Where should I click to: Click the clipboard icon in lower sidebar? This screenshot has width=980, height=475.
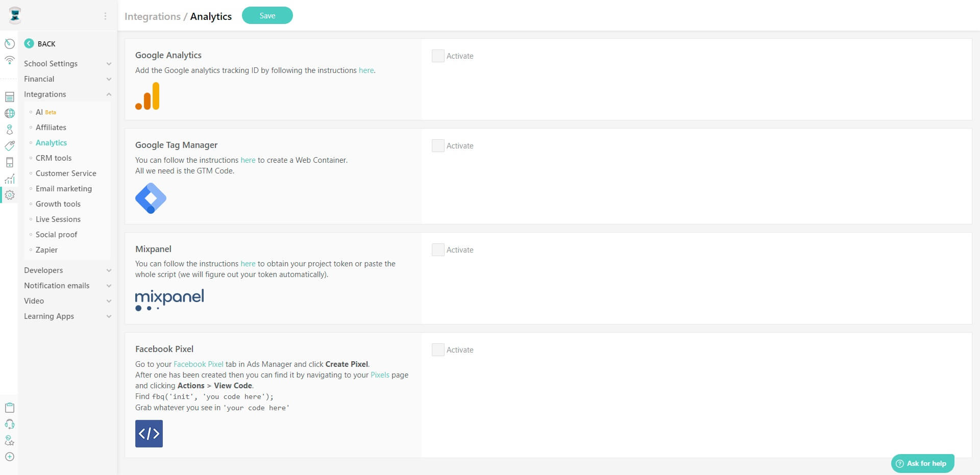click(x=9, y=407)
